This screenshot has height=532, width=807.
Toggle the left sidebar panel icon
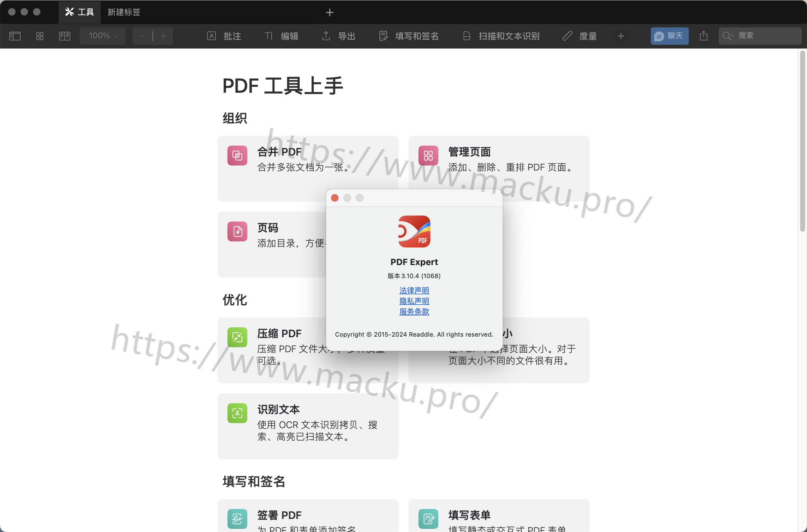coord(15,36)
